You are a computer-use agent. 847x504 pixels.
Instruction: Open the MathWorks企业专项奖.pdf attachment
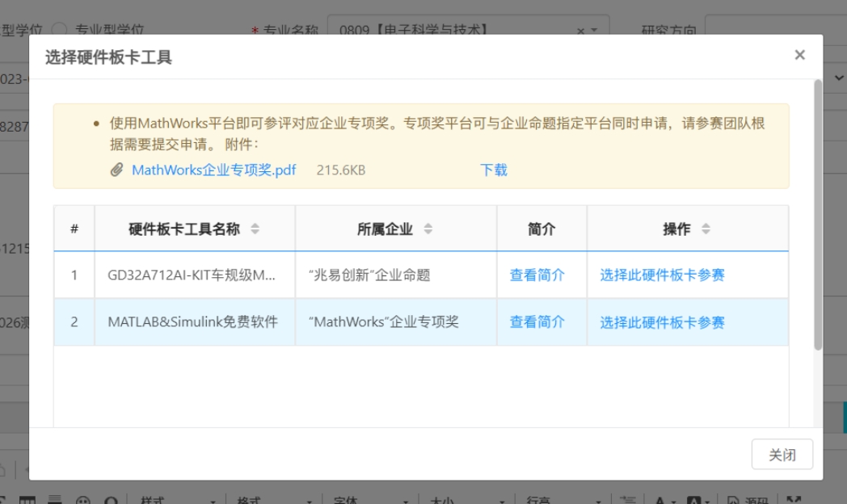(x=213, y=170)
